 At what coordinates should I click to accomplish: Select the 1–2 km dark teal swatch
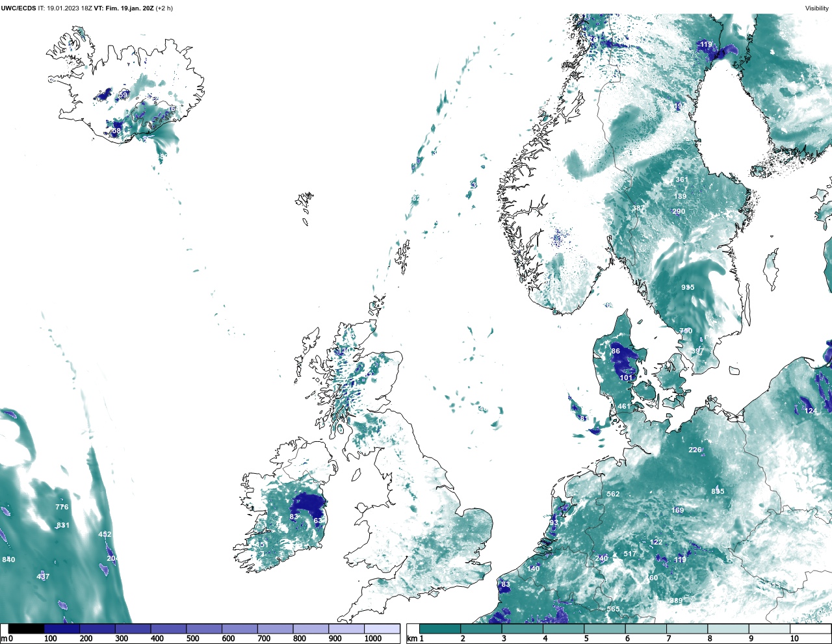click(x=440, y=628)
